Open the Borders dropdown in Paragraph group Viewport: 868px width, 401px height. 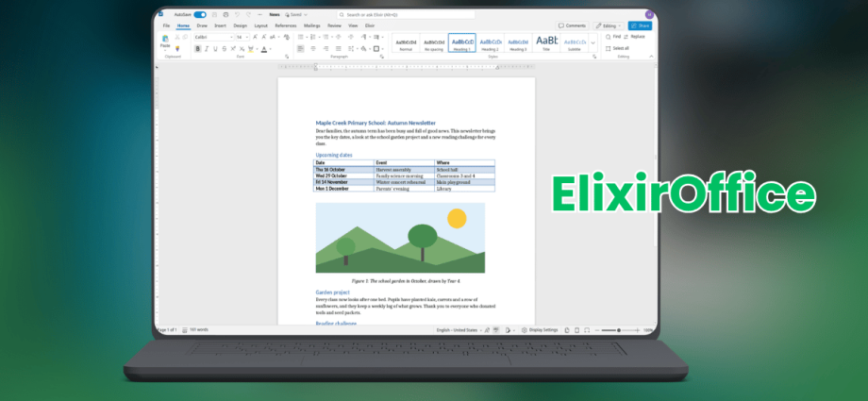point(382,49)
